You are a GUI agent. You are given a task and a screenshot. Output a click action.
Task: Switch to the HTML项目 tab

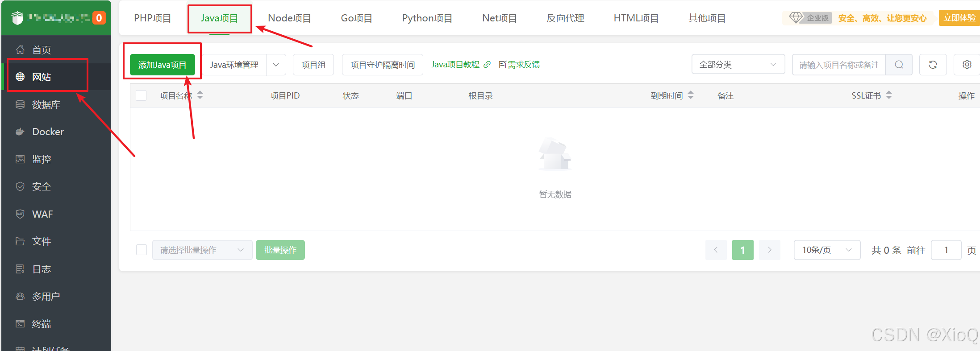636,18
